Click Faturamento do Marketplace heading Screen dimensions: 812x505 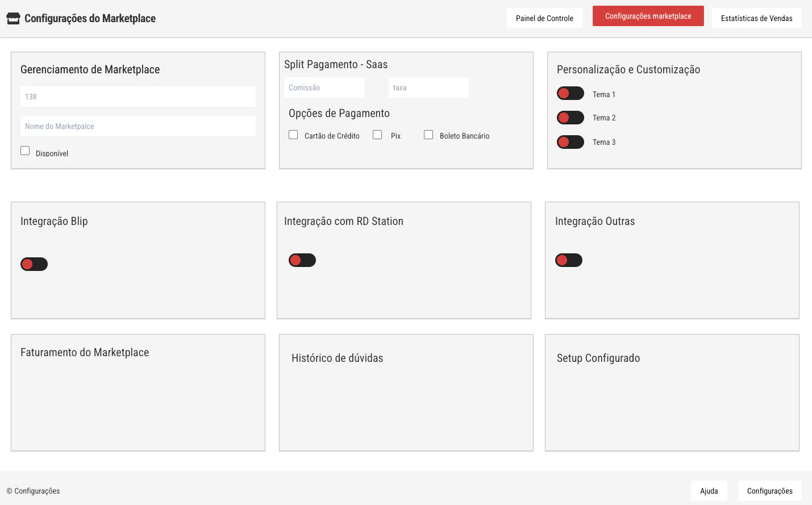pyautogui.click(x=85, y=352)
